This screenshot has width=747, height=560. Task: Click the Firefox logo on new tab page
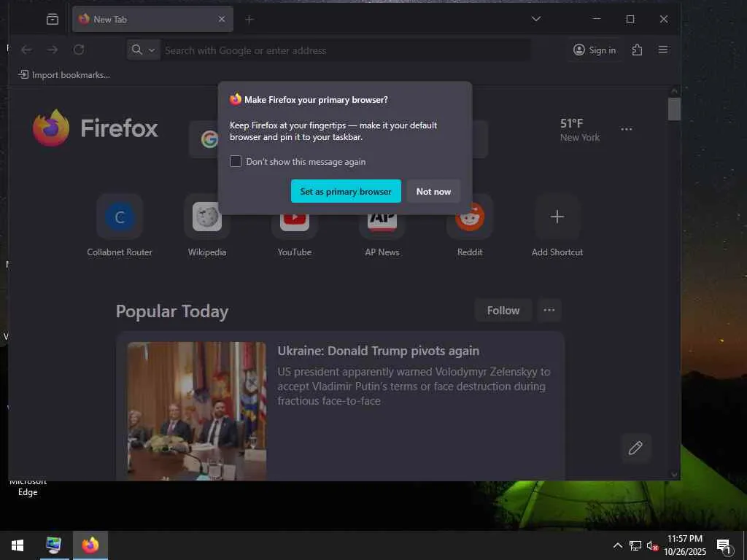point(95,128)
